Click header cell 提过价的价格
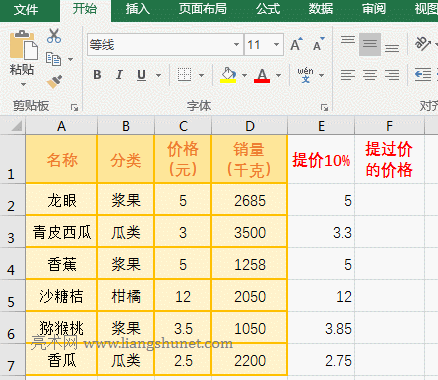438x380 pixels. click(389, 159)
